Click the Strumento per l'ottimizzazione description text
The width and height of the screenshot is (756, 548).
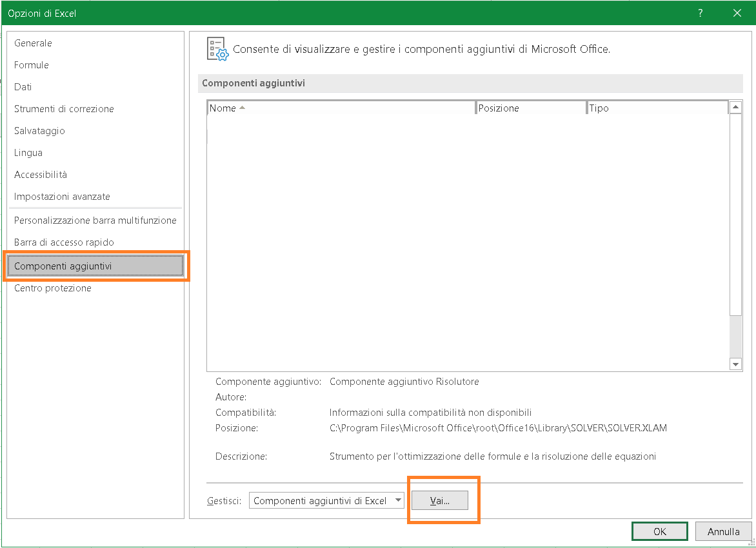[493, 456]
